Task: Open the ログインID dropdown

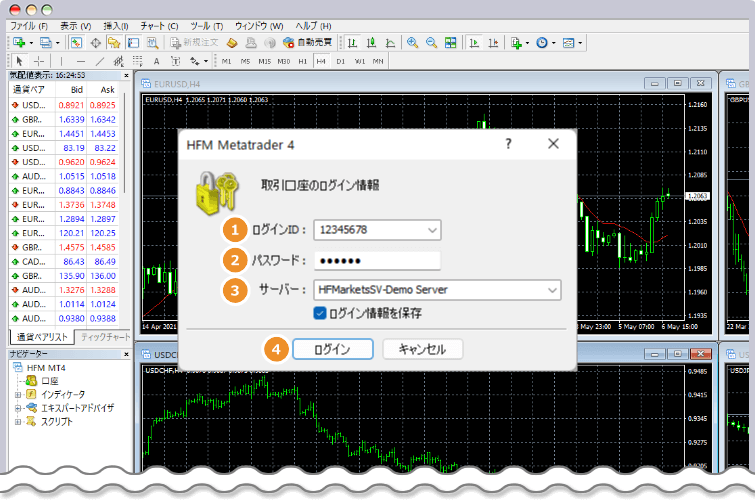Action: 432,230
